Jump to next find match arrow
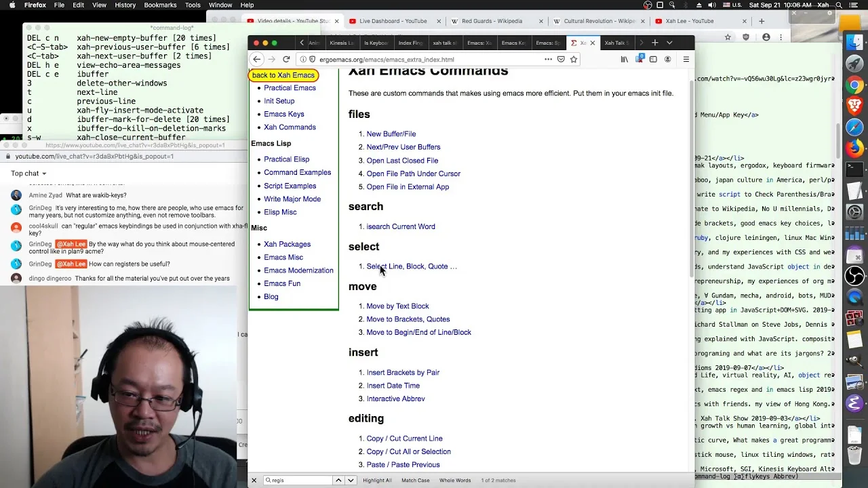Viewport: 868px width, 488px height. (351, 481)
